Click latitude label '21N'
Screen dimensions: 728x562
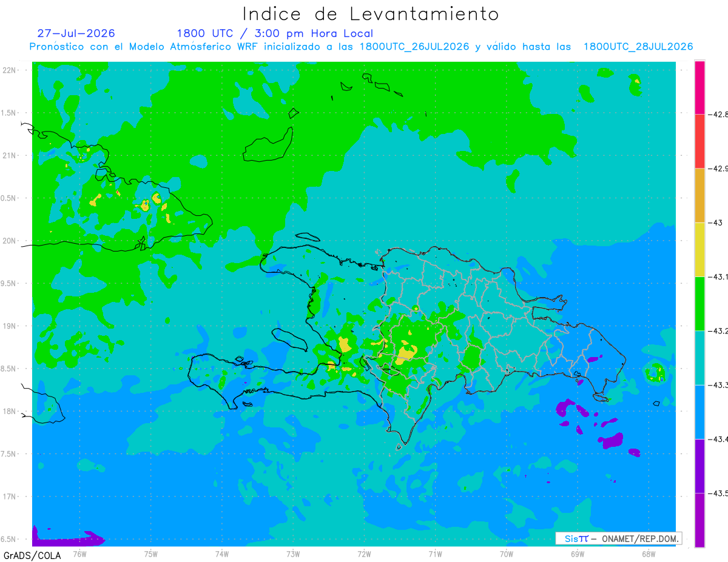click(x=9, y=155)
